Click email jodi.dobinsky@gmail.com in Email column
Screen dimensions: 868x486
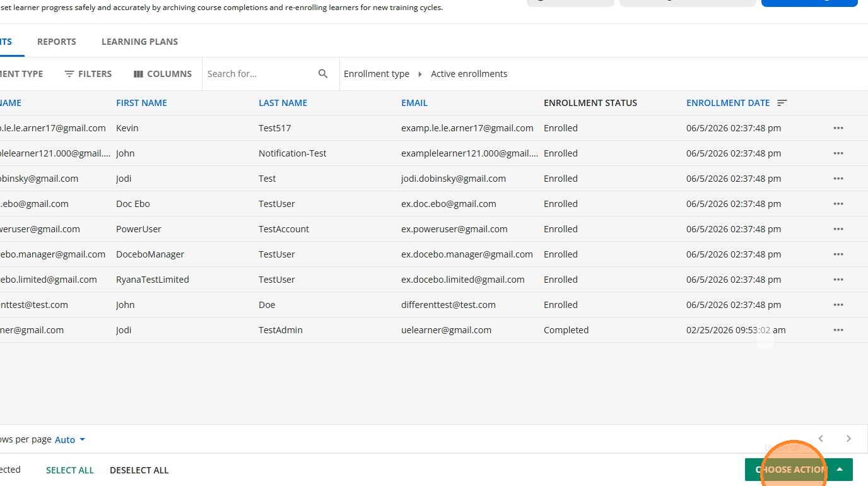pos(454,179)
